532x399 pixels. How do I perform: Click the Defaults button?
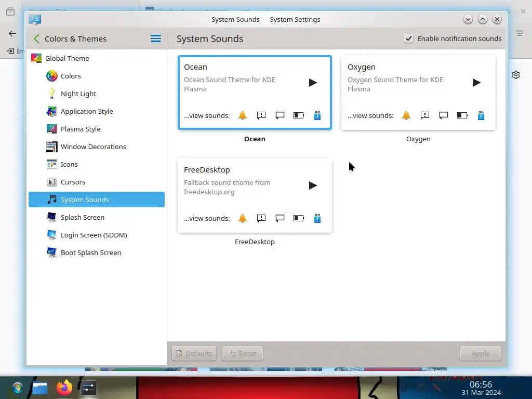pyautogui.click(x=194, y=353)
